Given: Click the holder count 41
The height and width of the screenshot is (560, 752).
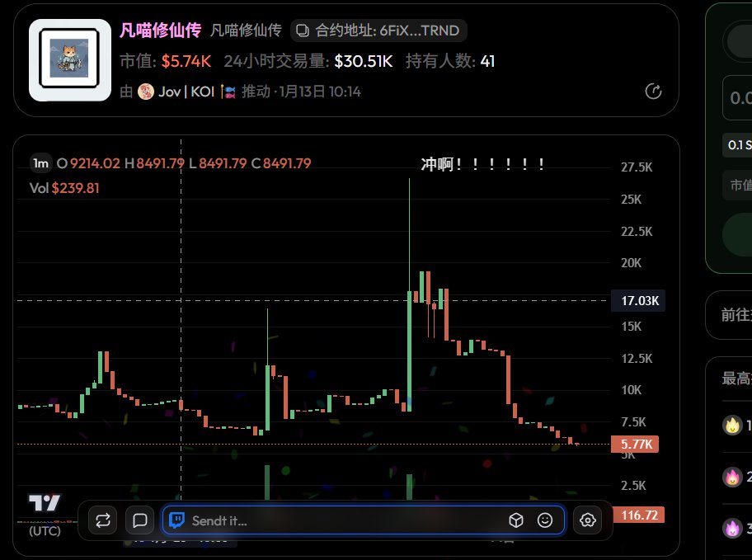Looking at the screenshot, I should 487,61.
